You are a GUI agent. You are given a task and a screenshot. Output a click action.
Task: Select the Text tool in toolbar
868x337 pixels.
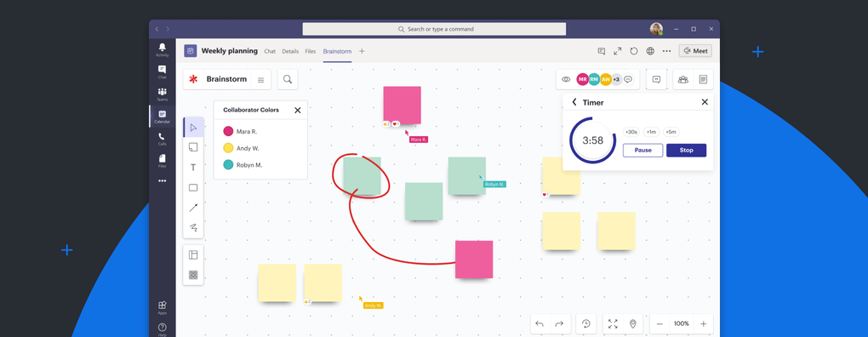(193, 168)
